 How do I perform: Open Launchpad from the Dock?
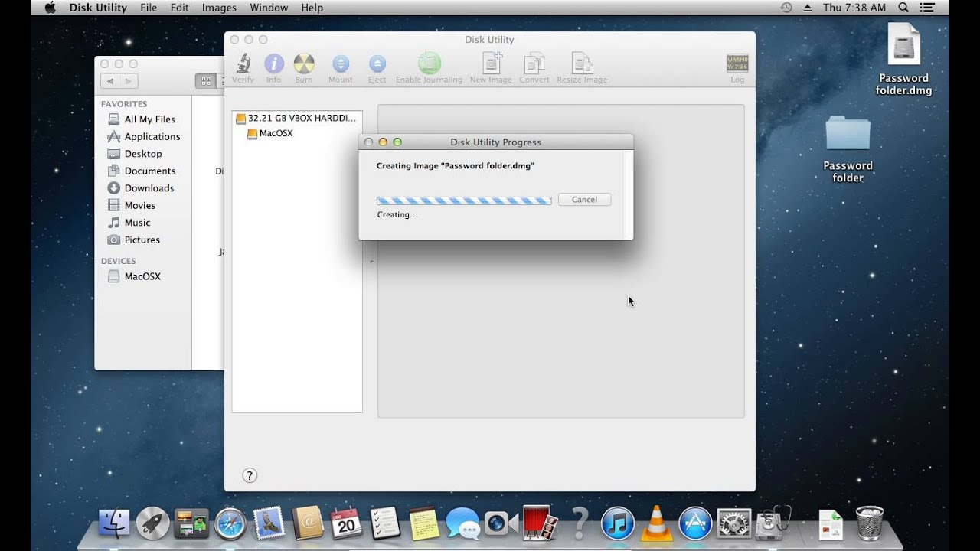point(153,524)
